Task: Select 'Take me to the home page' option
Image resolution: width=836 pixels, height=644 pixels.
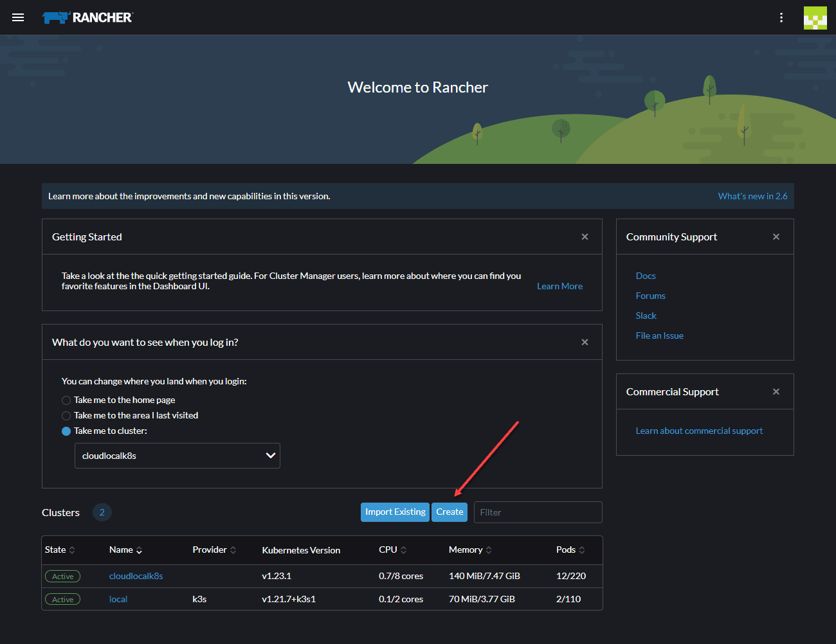Action: pyautogui.click(x=66, y=400)
